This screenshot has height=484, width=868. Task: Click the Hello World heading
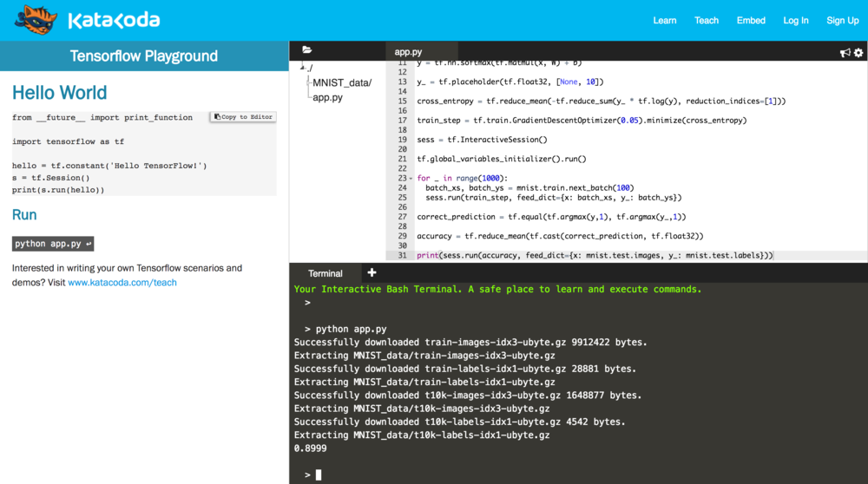[60, 92]
